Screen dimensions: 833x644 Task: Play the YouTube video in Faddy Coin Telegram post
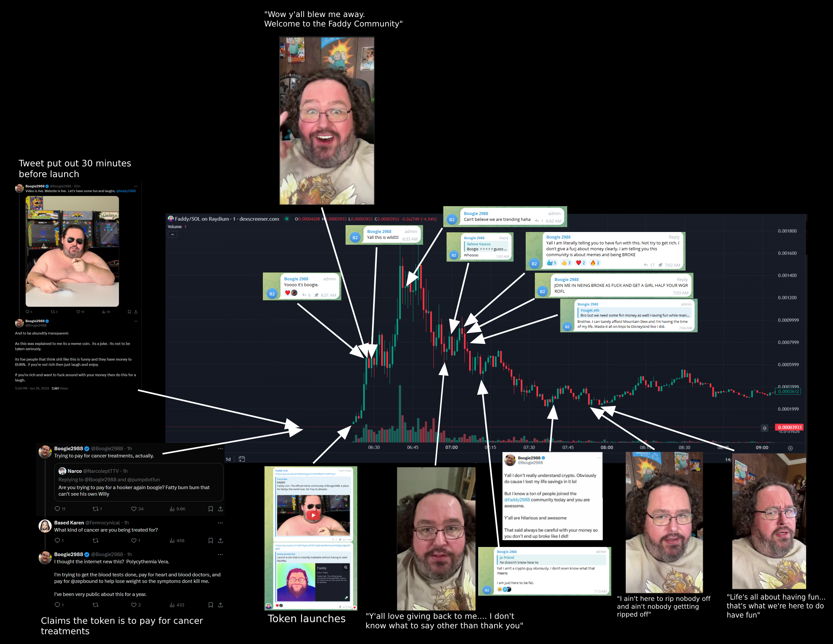click(x=313, y=515)
